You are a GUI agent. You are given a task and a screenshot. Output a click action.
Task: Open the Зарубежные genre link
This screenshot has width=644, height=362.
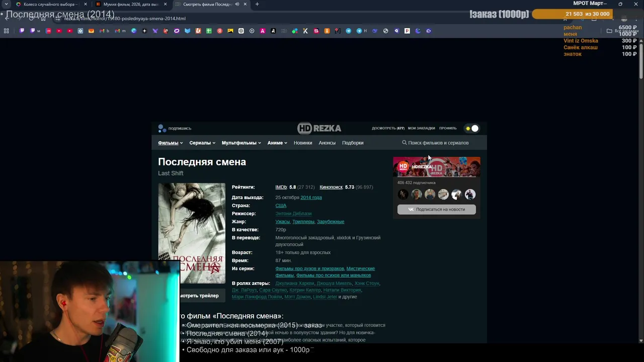[331, 222]
